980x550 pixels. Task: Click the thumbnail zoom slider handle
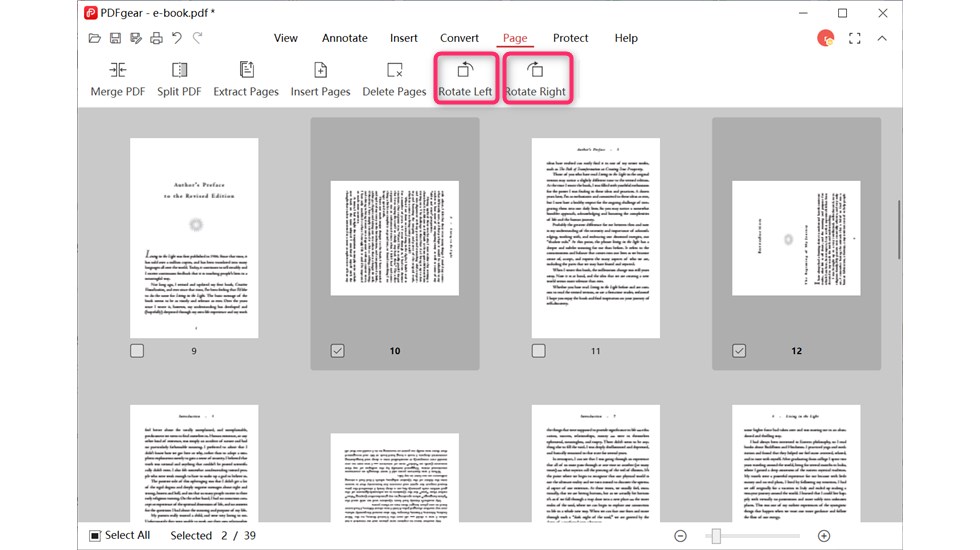coord(716,536)
